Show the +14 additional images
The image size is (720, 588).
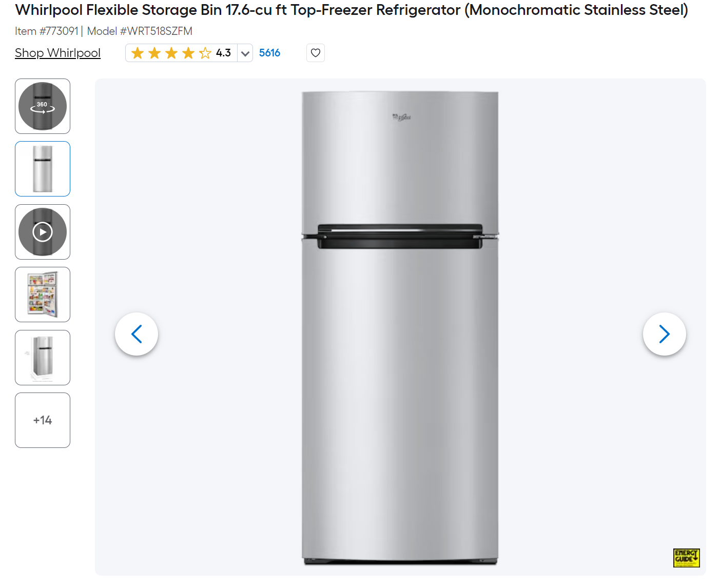click(43, 420)
